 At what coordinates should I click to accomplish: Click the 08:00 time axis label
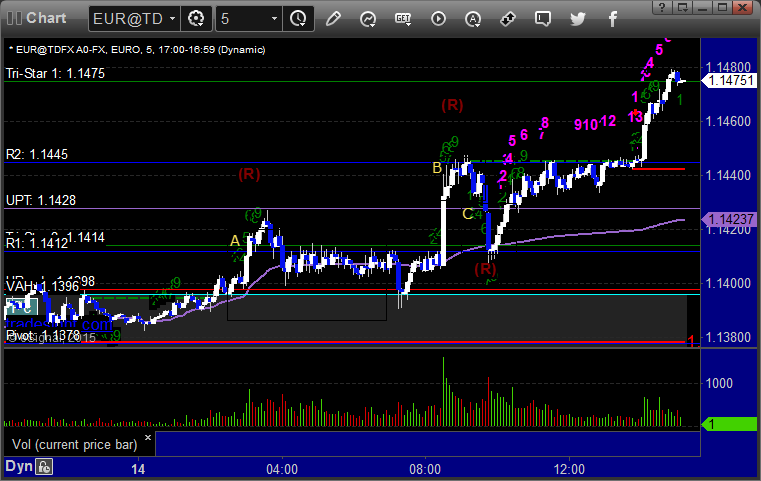(x=425, y=469)
